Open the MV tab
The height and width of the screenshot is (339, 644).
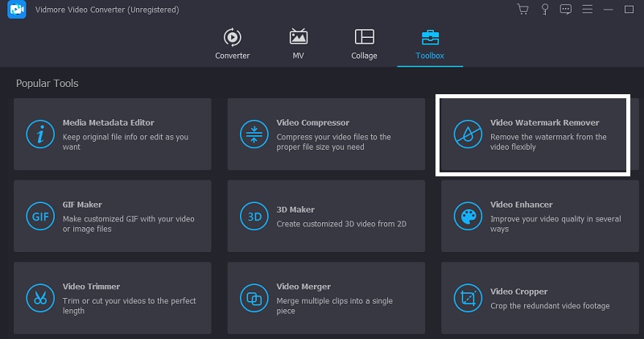click(298, 44)
